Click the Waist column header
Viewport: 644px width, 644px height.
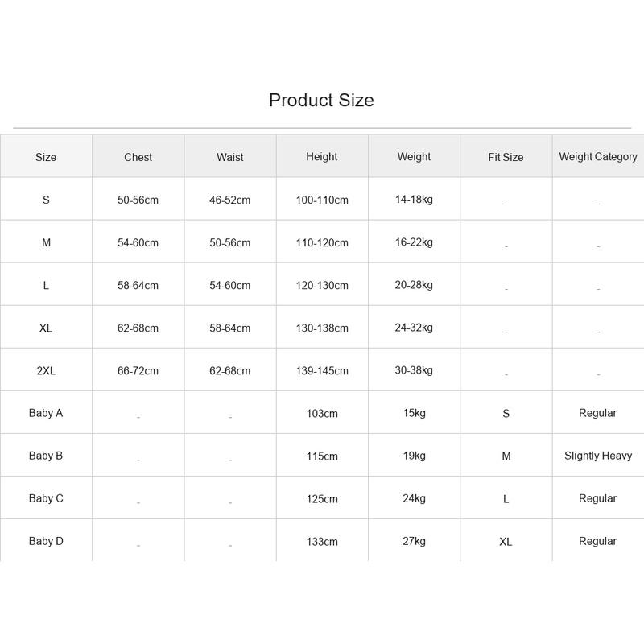(230, 157)
